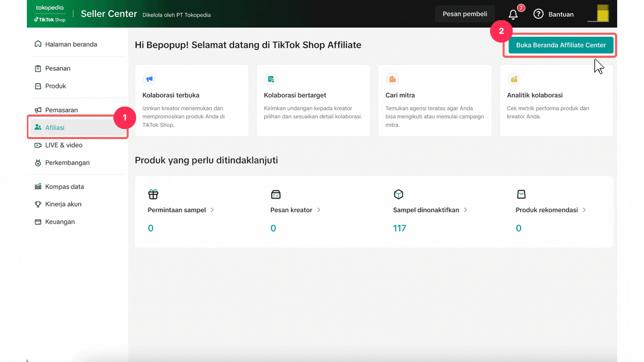
Task: Open Bantuan help icon
Action: [538, 14]
